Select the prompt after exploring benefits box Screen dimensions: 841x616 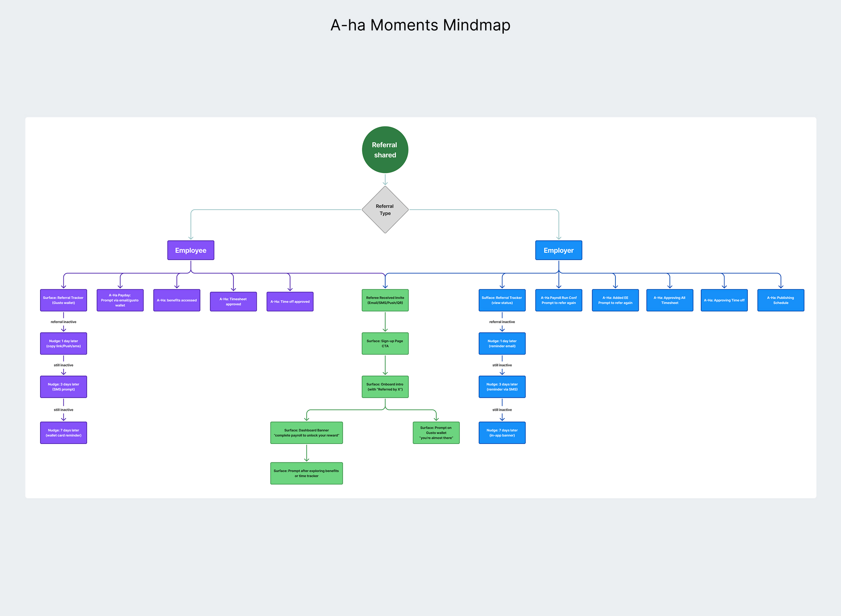[306, 473]
